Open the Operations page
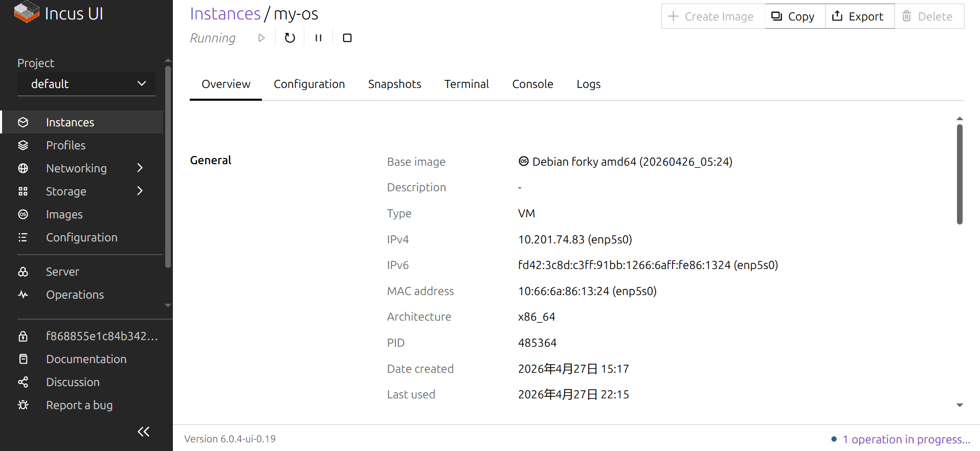Image resolution: width=980 pixels, height=451 pixels. click(75, 295)
